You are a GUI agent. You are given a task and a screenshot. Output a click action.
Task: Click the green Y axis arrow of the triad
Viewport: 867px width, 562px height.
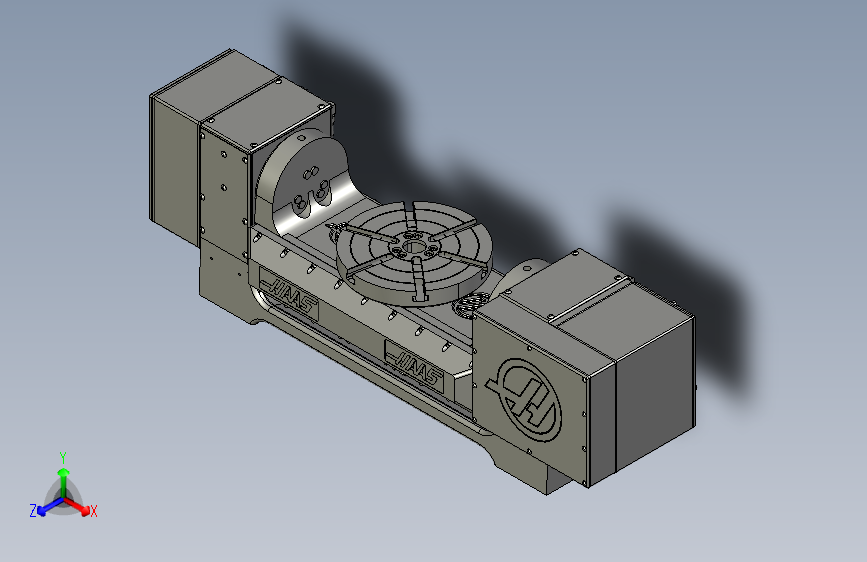64,482
